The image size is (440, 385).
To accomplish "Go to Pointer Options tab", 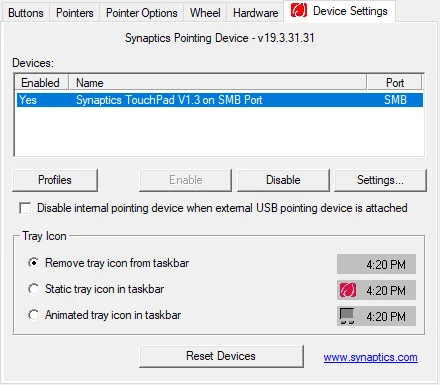I will tap(141, 13).
